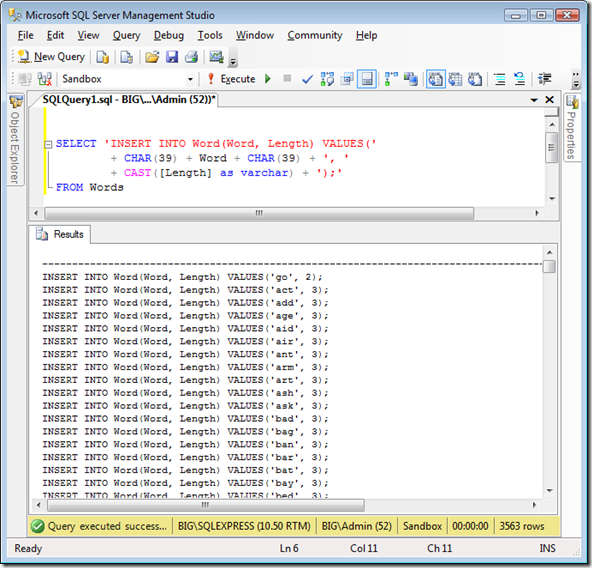Image resolution: width=592 pixels, height=568 pixels.
Task: Click the results row containing 'ash'
Action: pyautogui.click(x=185, y=393)
